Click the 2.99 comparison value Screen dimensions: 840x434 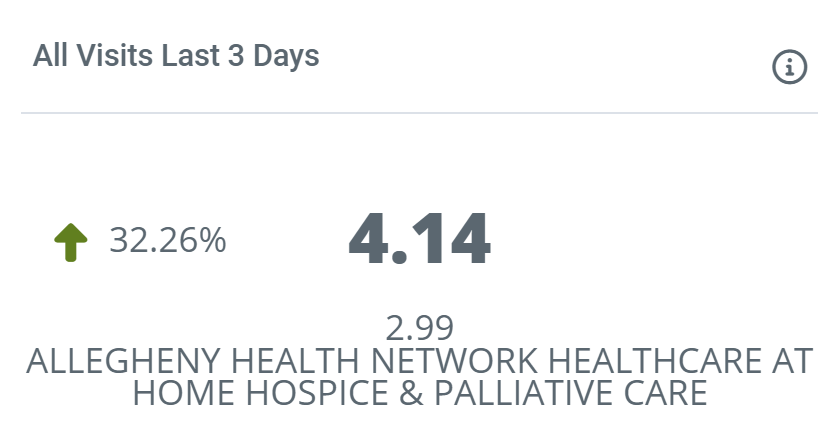click(x=419, y=327)
